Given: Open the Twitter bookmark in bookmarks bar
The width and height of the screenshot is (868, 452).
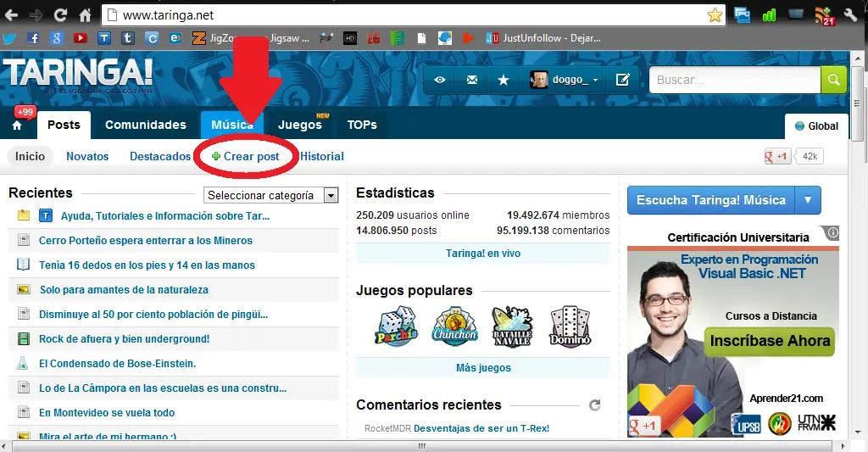Looking at the screenshot, I should pos(9,38).
